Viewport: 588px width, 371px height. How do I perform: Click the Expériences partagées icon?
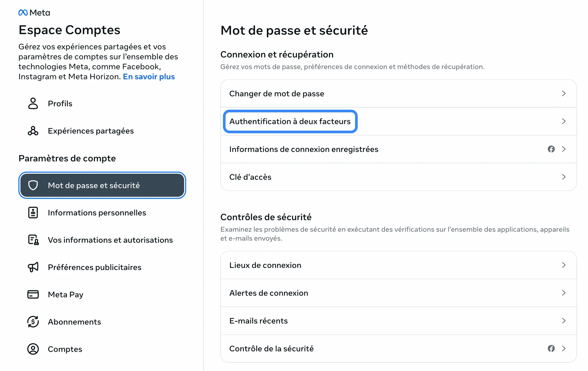33,131
